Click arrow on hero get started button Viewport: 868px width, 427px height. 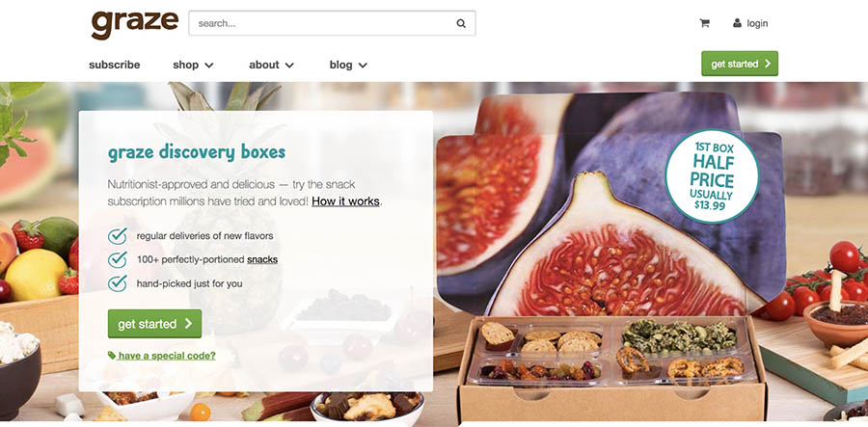188,324
